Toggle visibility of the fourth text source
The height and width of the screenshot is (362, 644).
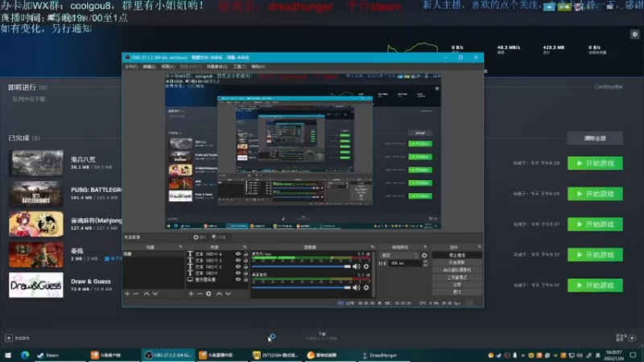(237, 273)
